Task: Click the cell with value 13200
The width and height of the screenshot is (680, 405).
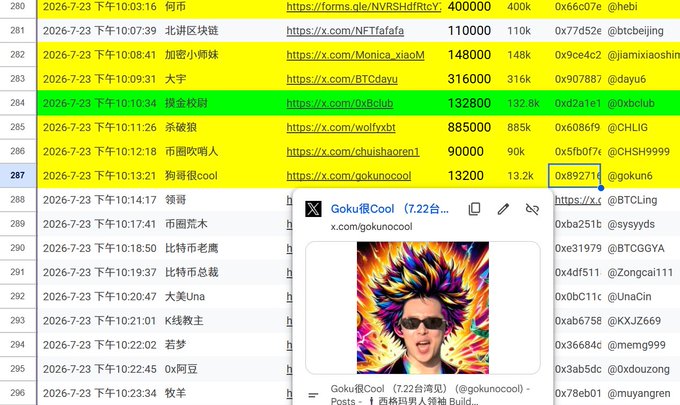Action: (x=466, y=176)
